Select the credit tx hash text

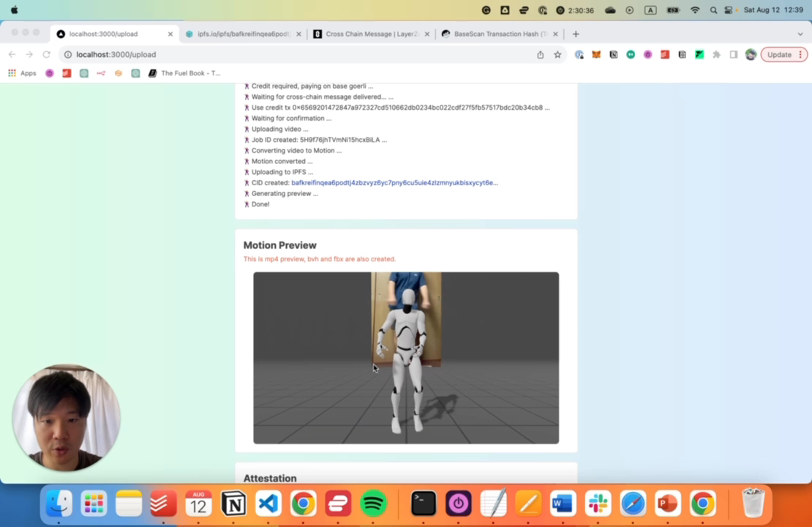coord(417,108)
